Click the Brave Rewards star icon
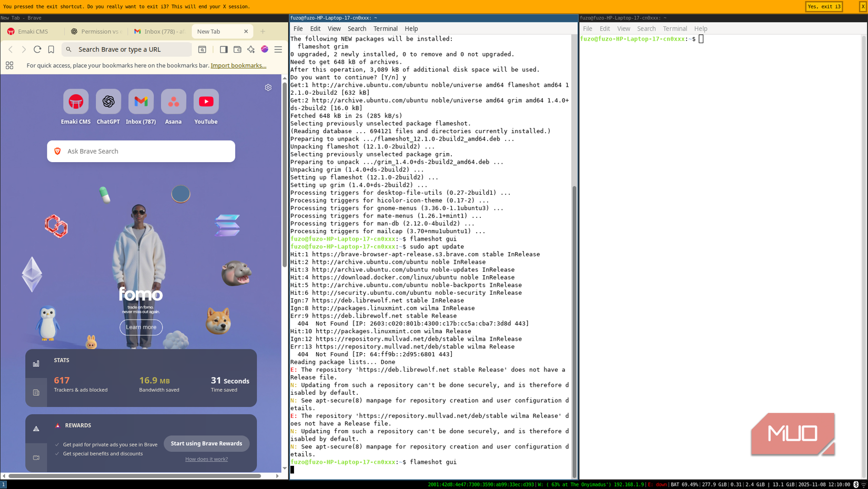The image size is (868, 489). [251, 49]
